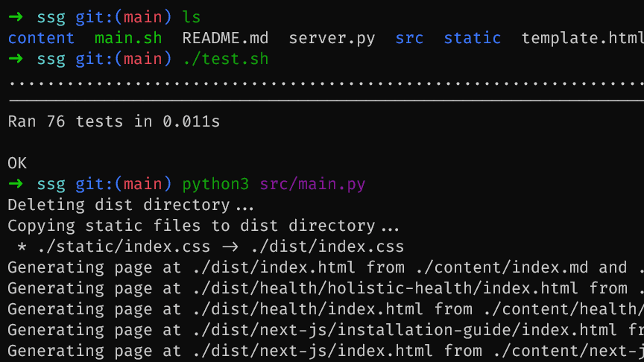644x362 pixels.
Task: Click the OK test status text
Action: 17,162
